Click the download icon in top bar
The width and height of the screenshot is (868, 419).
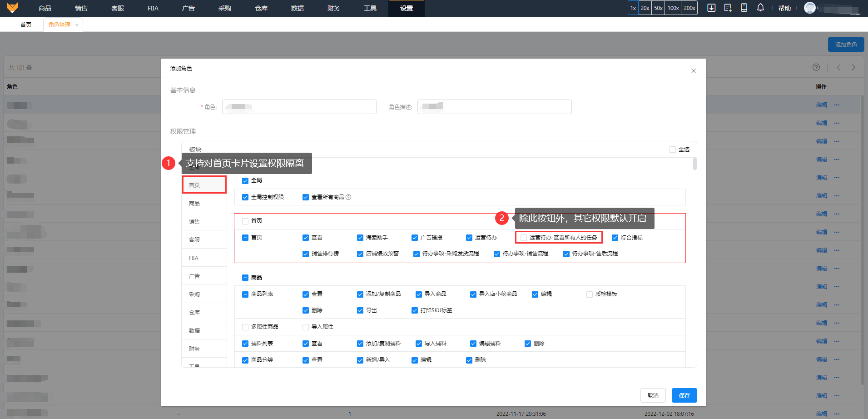[x=711, y=8]
